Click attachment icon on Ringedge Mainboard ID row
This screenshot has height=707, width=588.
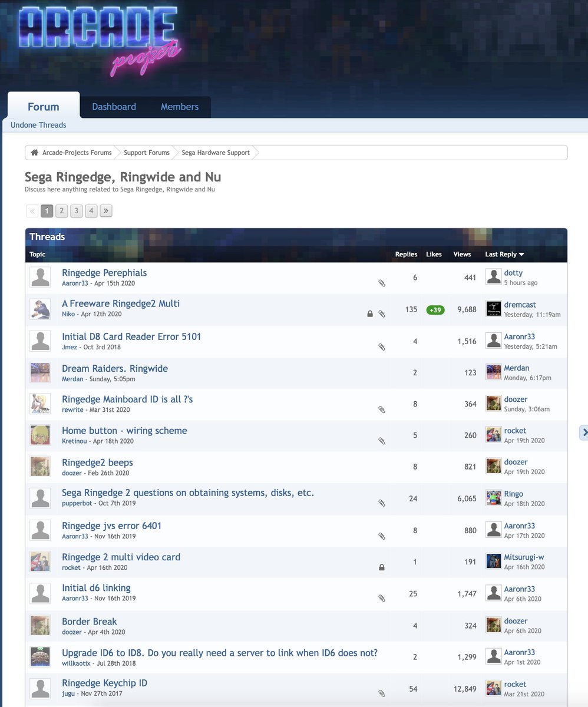382,409
